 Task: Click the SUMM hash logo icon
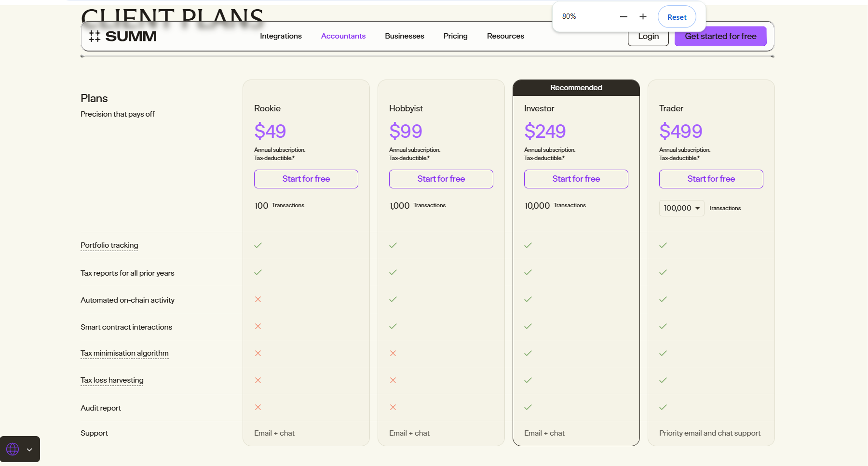95,36
